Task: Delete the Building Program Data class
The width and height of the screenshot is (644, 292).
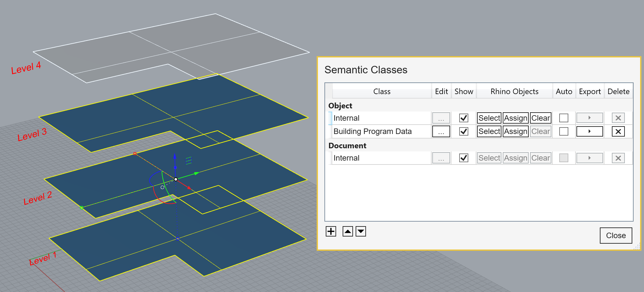Action: coord(618,131)
